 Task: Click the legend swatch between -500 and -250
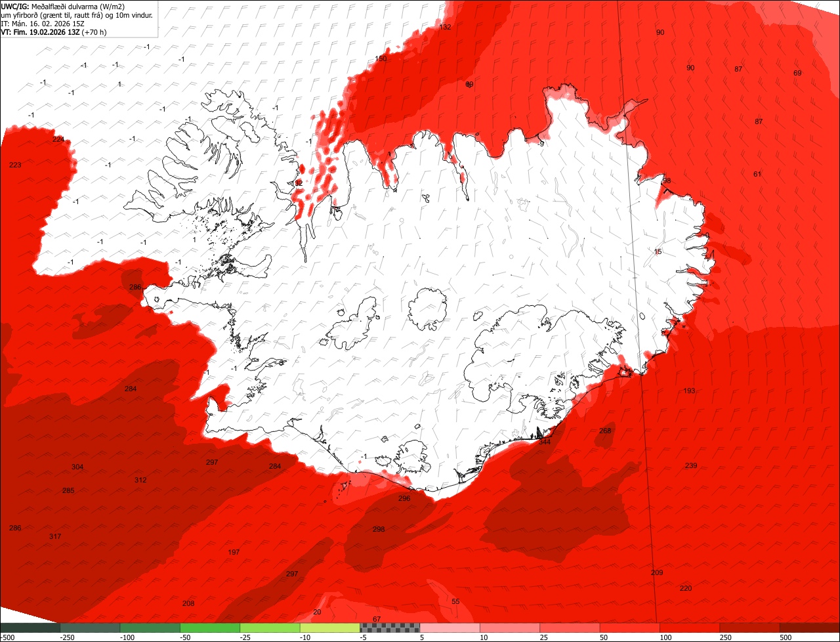[30, 628]
